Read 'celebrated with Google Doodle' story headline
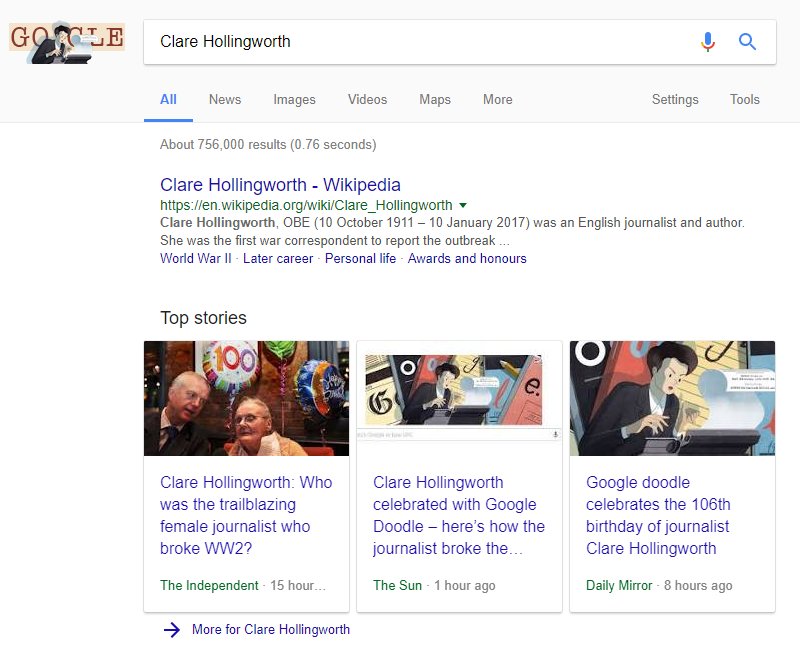 [459, 515]
